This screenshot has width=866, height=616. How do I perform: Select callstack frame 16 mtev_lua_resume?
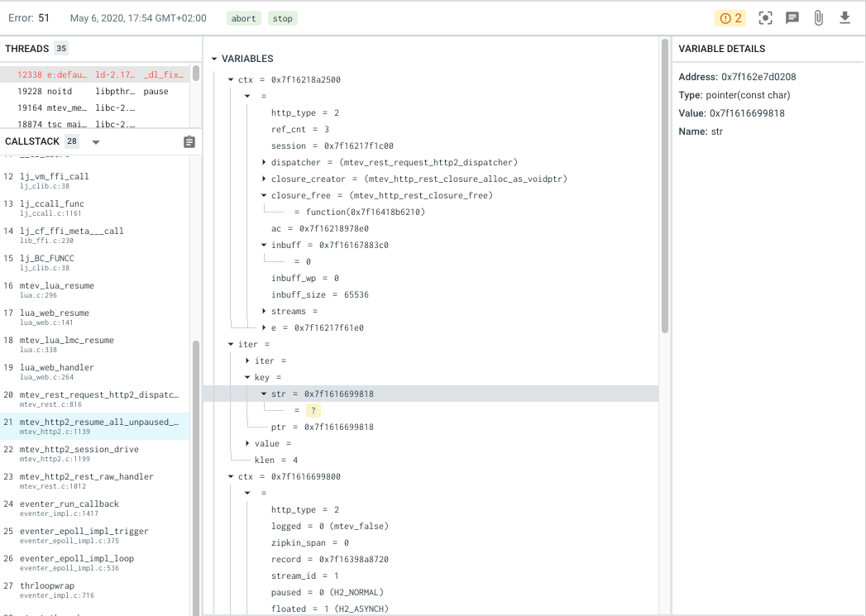pos(95,289)
